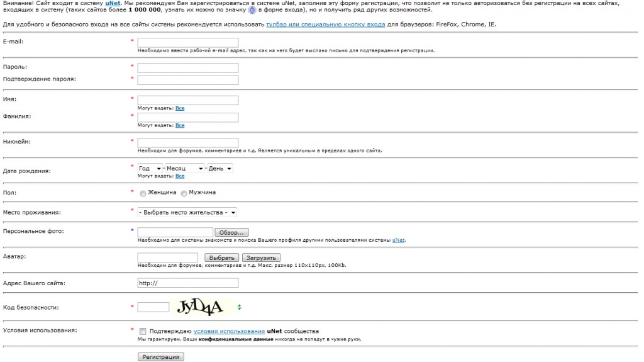The height and width of the screenshot is (362, 644).
Task: Click the bold 1 000 000 text
Action: 145,10
